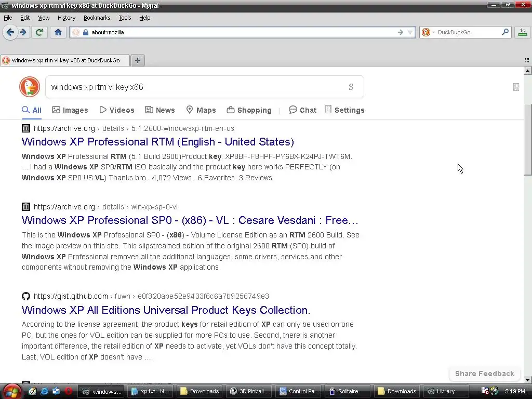
Task: Launch Internet Explorer from quick launch
Action: click(44, 391)
